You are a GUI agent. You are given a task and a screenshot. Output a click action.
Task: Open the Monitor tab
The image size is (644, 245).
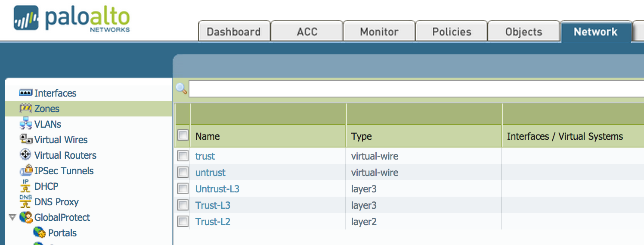[x=379, y=32]
